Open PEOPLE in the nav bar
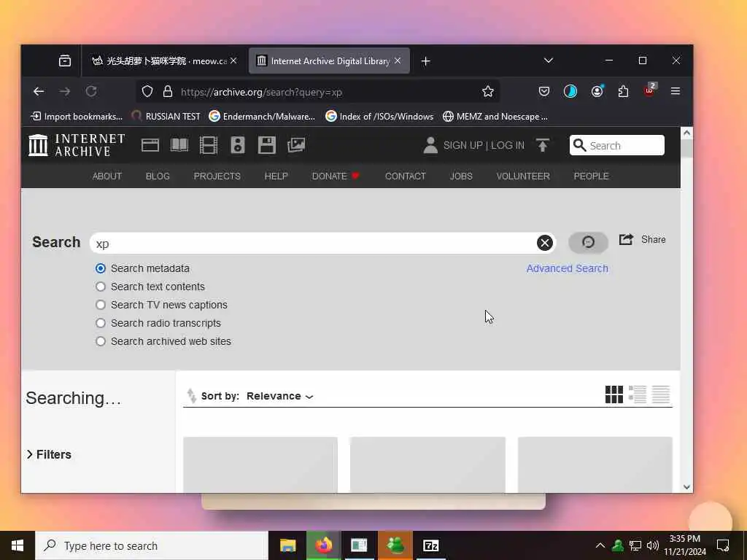The height and width of the screenshot is (560, 747). pos(591,176)
